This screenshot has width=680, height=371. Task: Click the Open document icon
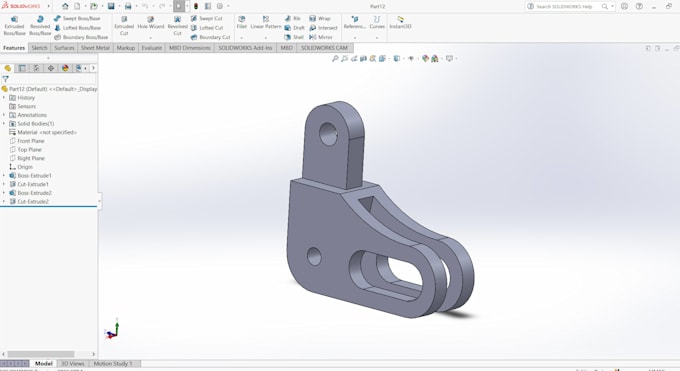(x=94, y=7)
